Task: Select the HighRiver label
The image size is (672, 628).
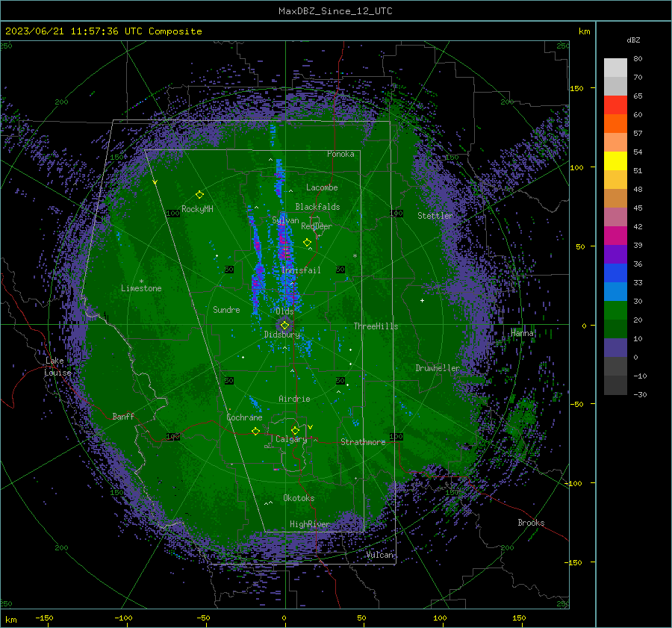Action: point(310,524)
